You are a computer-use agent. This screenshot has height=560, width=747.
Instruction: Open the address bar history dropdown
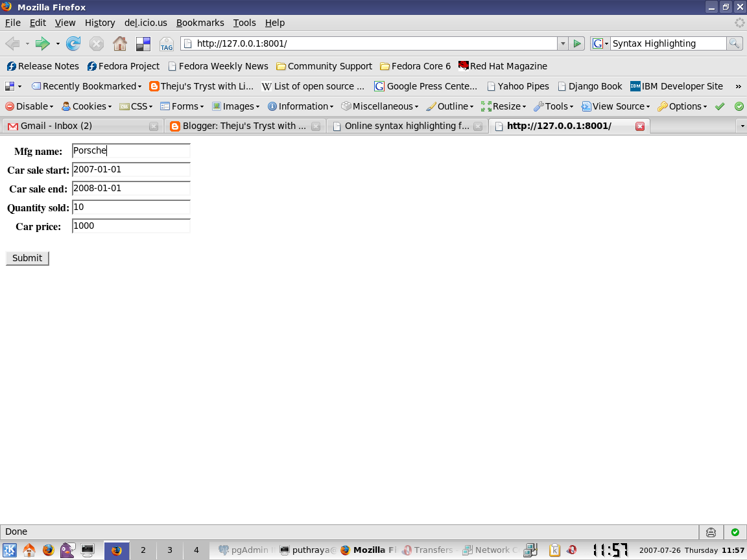563,44
